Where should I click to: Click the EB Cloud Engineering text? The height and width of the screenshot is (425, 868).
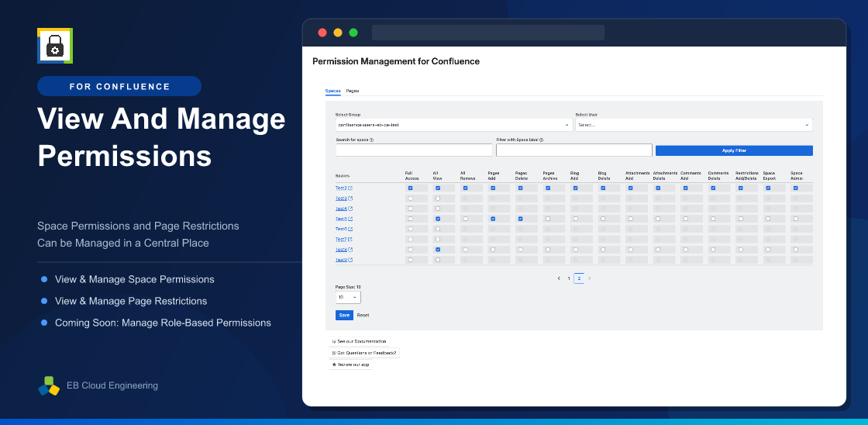(x=112, y=385)
